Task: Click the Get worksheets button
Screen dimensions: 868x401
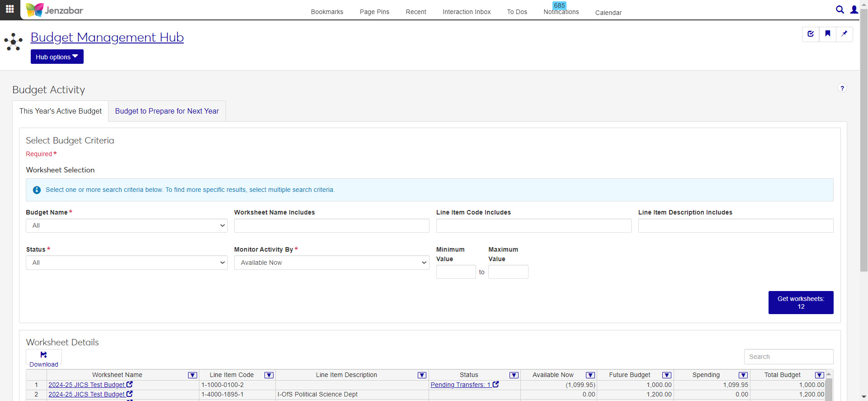Action: click(801, 303)
